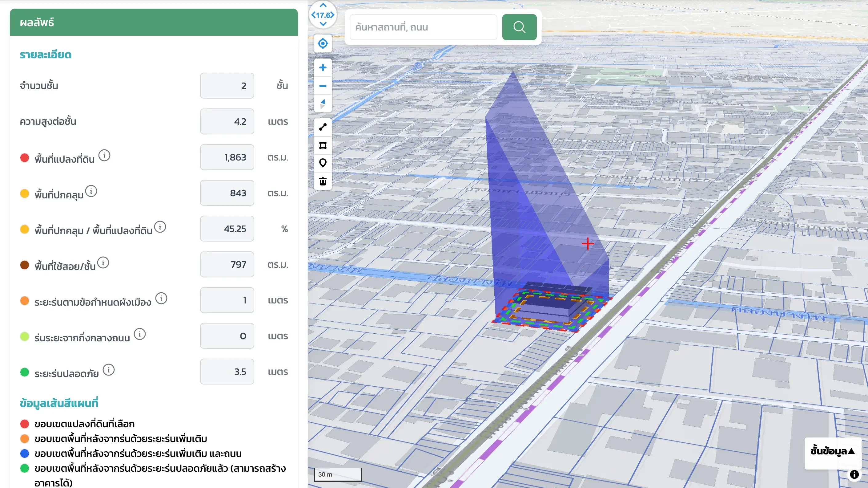Screen dimensions: 868x488
Task: Click the 30 m map scale bar
Action: [x=338, y=474]
